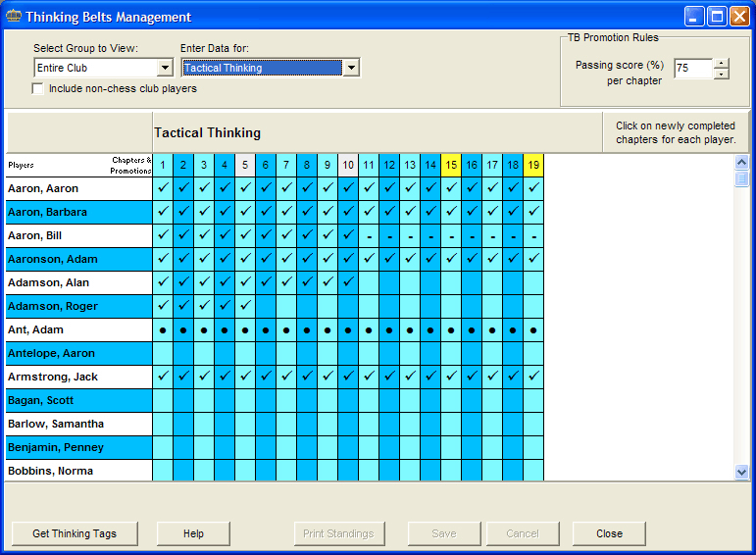The width and height of the screenshot is (756, 555).
Task: Select player row Aaronson, Adam
Action: point(79,259)
